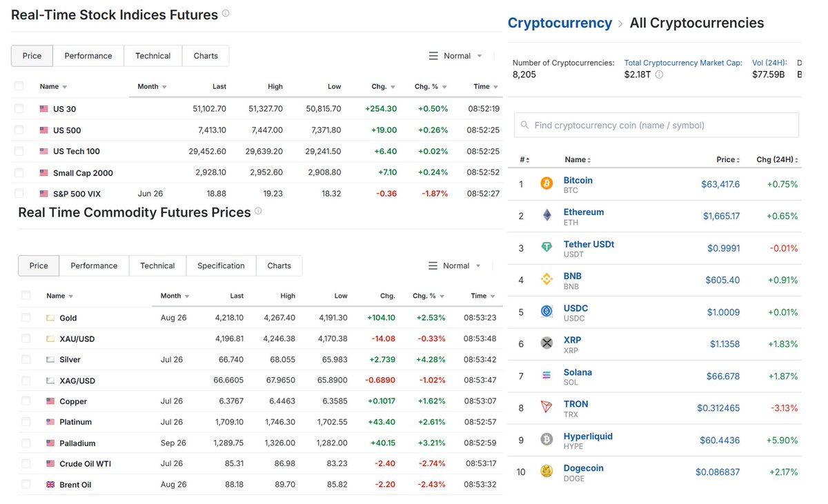This screenshot has height=504, width=828.
Task: Switch to Technical tab in indices futures
Action: [x=153, y=56]
